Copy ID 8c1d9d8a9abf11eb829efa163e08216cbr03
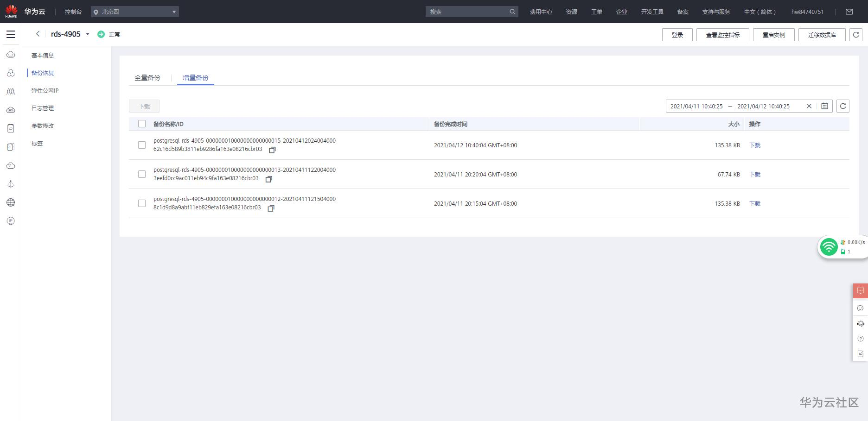868x421 pixels. click(271, 208)
